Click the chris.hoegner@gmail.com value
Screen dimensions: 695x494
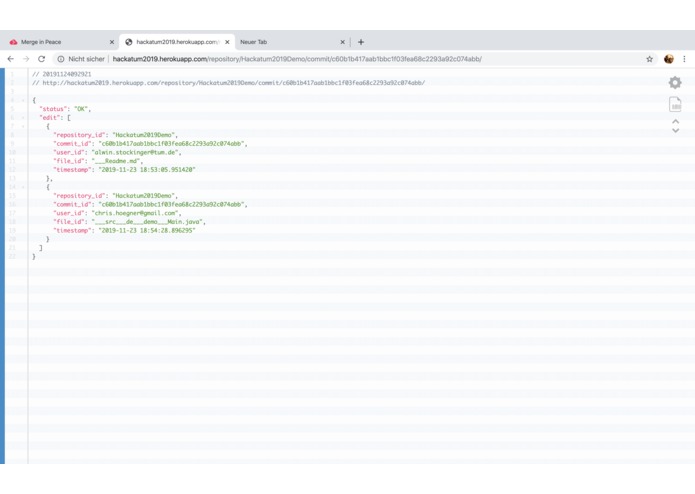pyautogui.click(x=135, y=213)
